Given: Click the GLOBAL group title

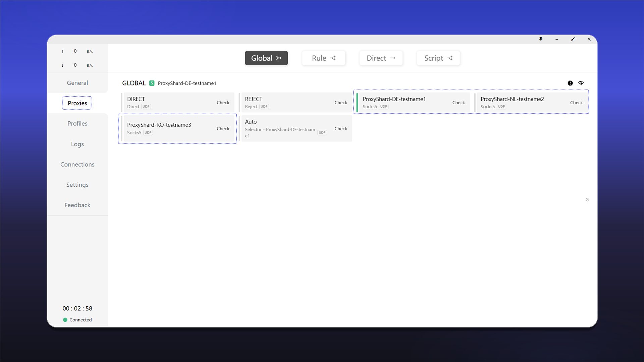Looking at the screenshot, I should 134,83.
